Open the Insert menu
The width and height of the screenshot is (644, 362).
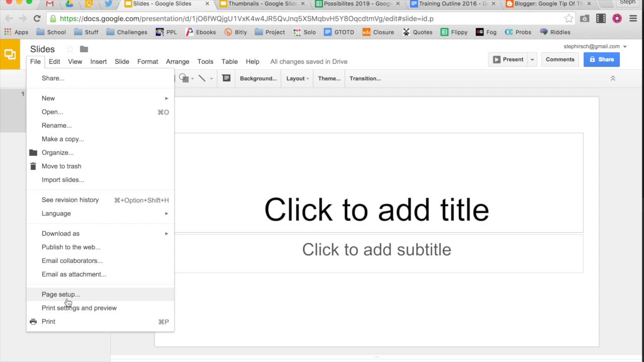pos(99,62)
